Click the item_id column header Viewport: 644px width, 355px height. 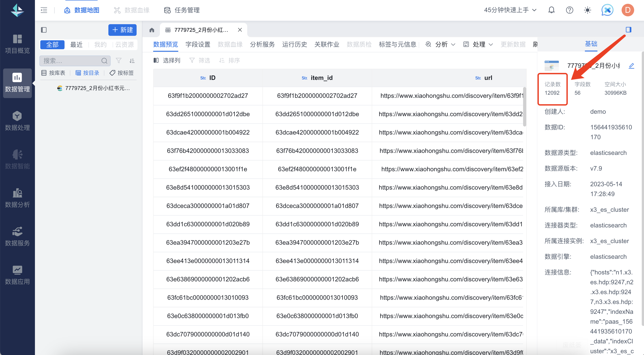point(317,78)
